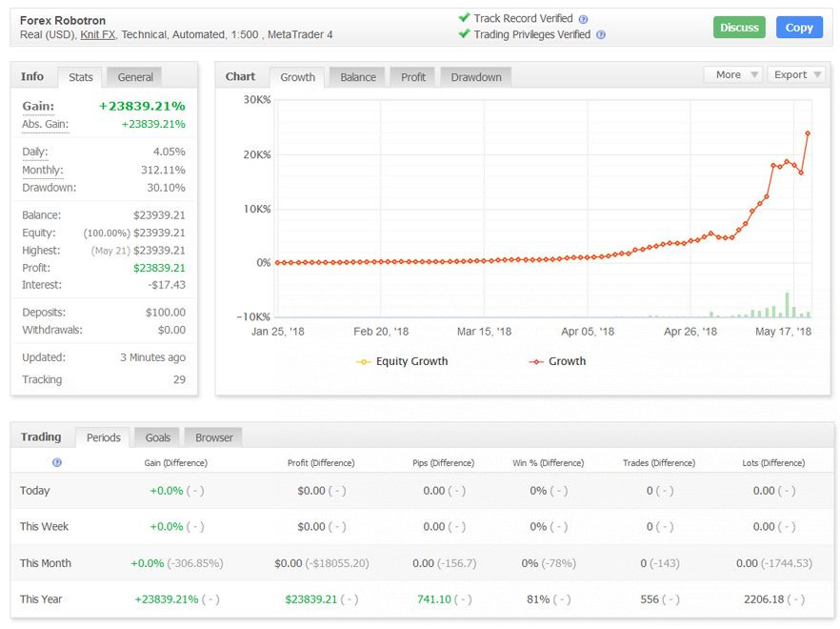
Task: Select the Drawdown chart tab
Action: 475,77
